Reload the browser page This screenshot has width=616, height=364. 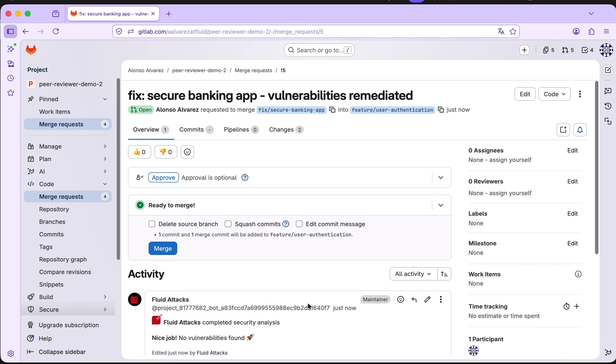(x=56, y=31)
